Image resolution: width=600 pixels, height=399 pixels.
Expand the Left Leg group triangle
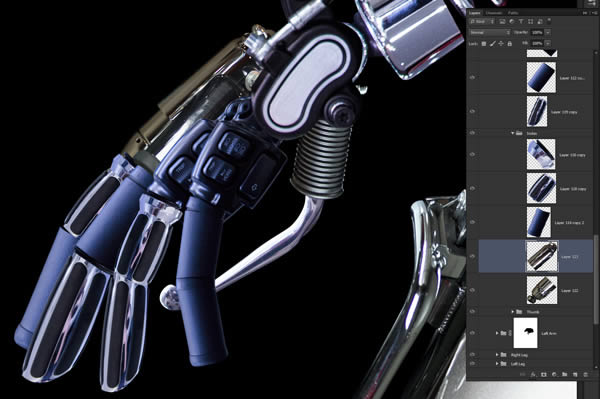(497, 363)
